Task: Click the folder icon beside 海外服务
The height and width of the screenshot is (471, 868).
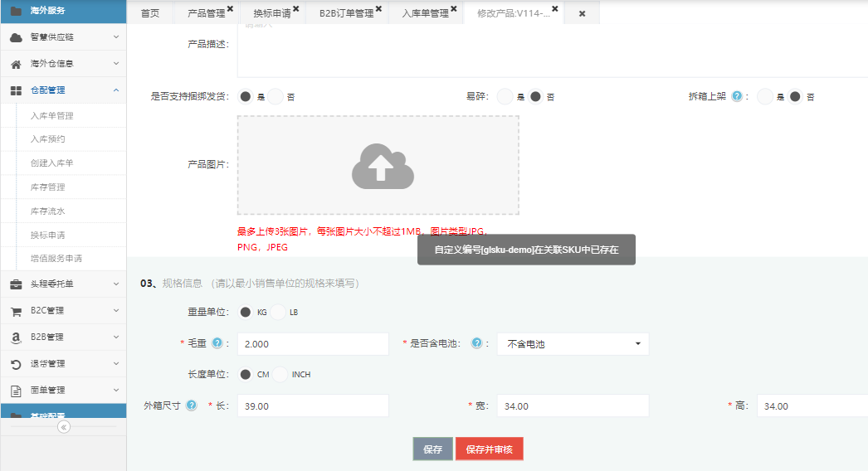Action: pyautogui.click(x=16, y=11)
